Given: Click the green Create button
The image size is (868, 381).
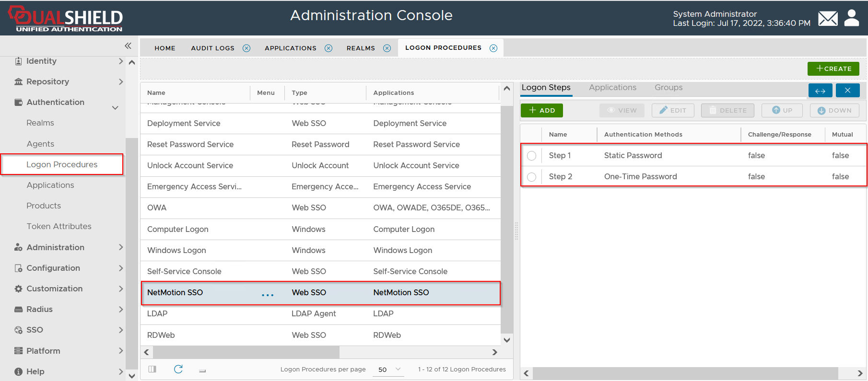Looking at the screenshot, I should (x=833, y=69).
